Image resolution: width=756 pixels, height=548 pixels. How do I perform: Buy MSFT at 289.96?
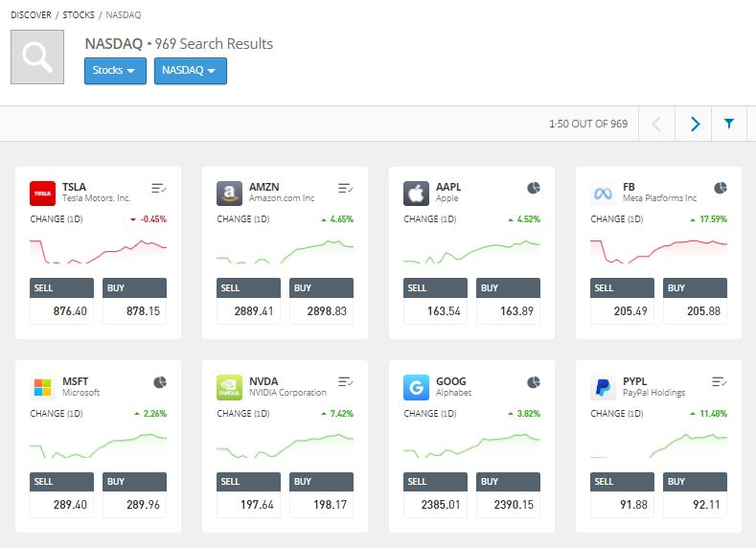pyautogui.click(x=134, y=495)
